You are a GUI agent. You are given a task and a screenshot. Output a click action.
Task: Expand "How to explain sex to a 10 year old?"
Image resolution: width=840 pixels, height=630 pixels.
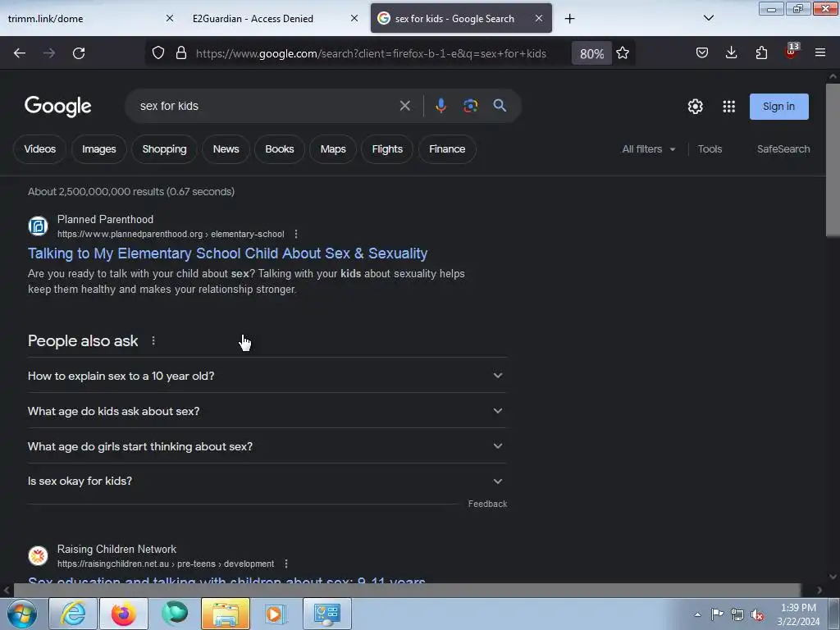[x=267, y=376]
